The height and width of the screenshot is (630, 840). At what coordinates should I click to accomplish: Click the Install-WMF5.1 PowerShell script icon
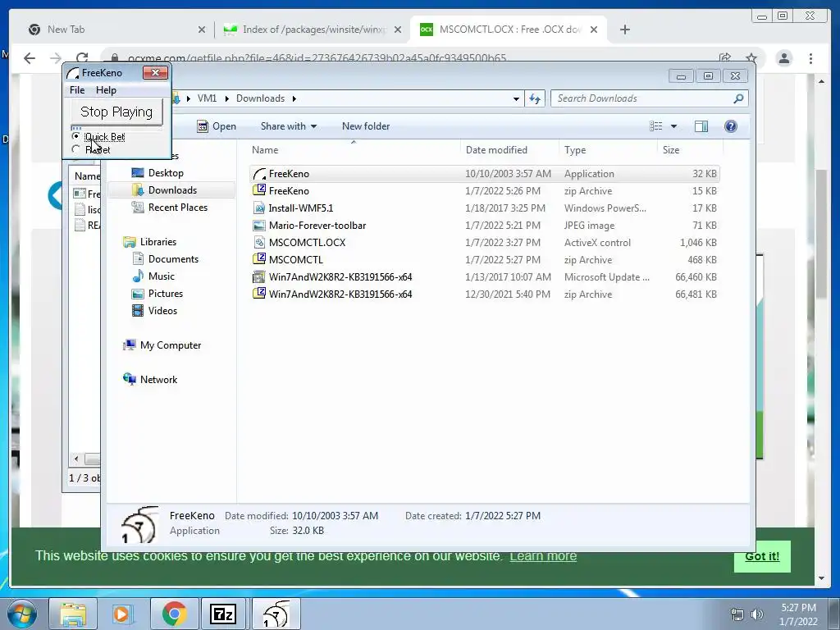tap(259, 208)
